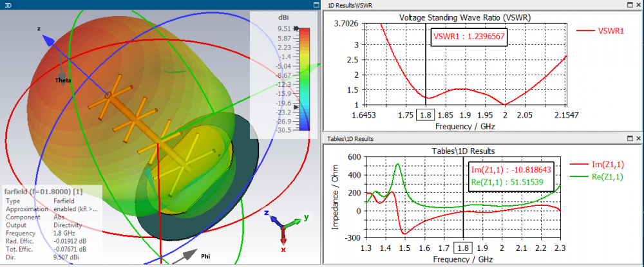Image resolution: width=644 pixels, height=267 pixels.
Task: Select the Tables\1D Results window title bar
Action: (350, 139)
